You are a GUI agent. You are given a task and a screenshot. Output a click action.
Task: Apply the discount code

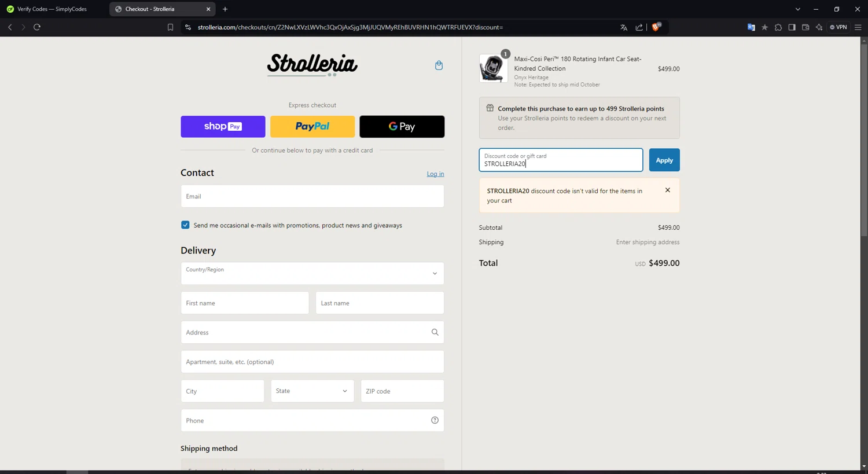tap(664, 160)
